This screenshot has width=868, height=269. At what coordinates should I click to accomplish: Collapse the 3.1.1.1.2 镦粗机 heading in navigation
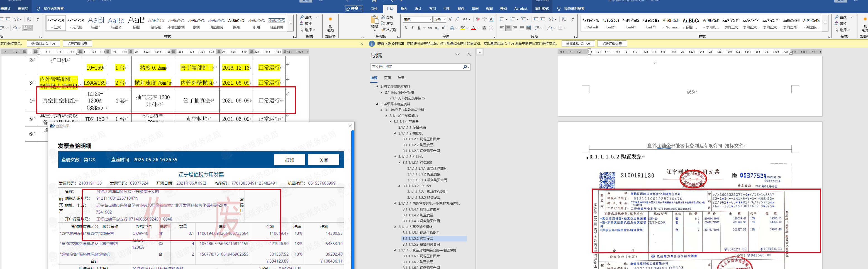395,133
